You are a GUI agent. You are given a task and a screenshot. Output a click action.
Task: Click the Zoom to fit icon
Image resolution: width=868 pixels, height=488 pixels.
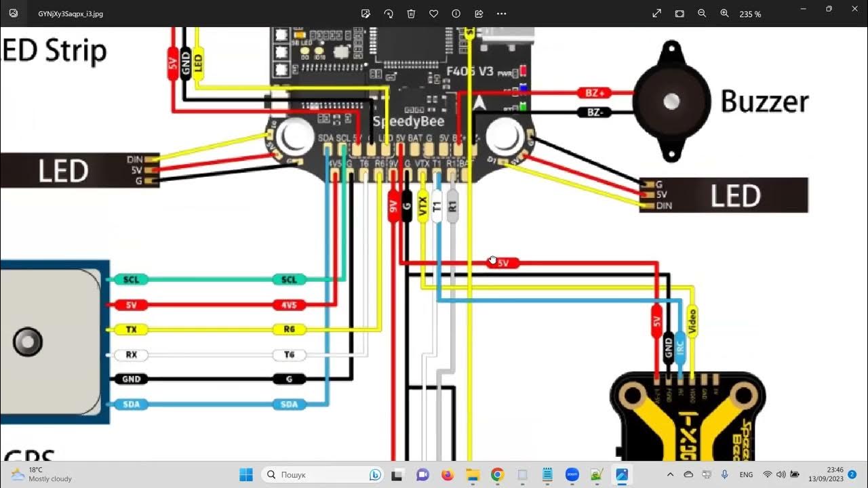(x=679, y=14)
